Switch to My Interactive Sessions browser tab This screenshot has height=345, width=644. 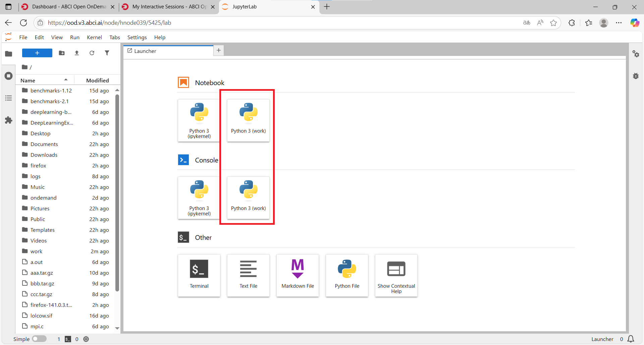tap(169, 7)
